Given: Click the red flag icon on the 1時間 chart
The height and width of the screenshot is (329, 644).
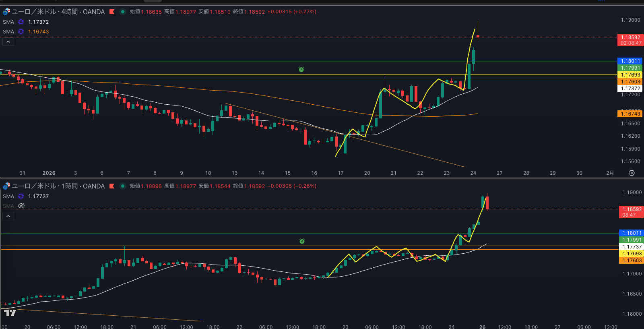Looking at the screenshot, I should [112, 186].
